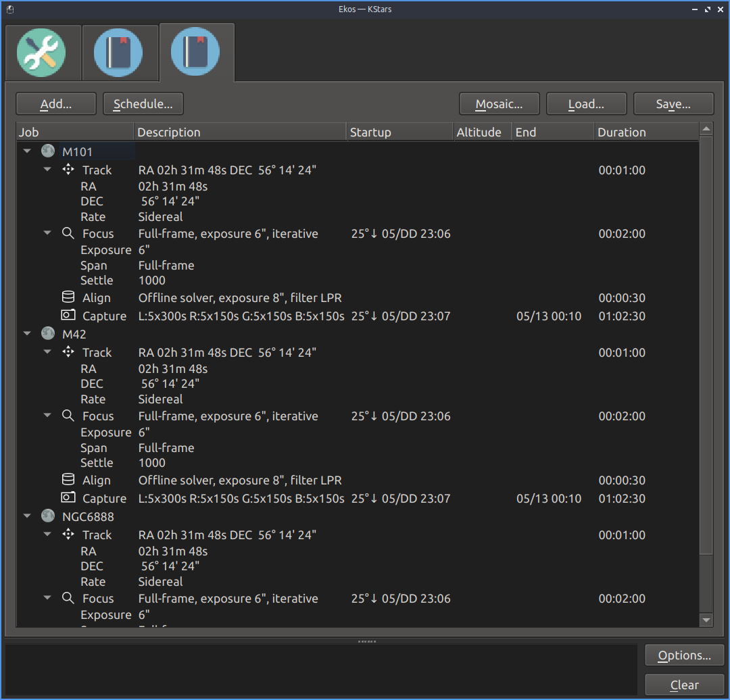Click the Altitude column header
Viewport: 730px width, 700px height.
coord(483,132)
